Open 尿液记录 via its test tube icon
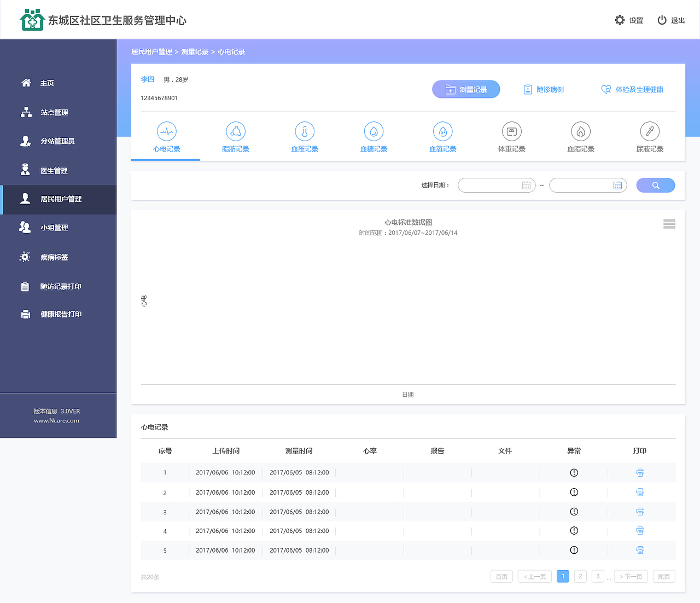700x603 pixels. pyautogui.click(x=649, y=131)
